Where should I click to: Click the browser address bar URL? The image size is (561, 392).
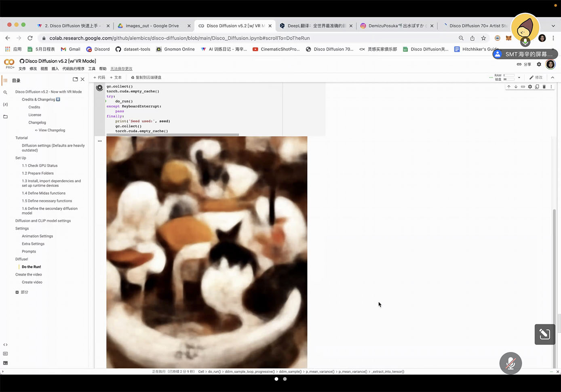(179, 38)
